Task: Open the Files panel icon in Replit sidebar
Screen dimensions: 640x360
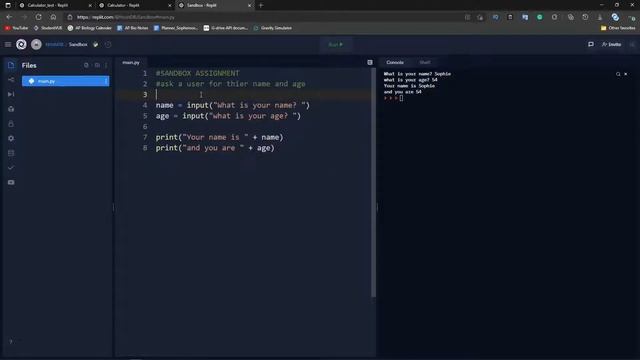Action: 11,65
